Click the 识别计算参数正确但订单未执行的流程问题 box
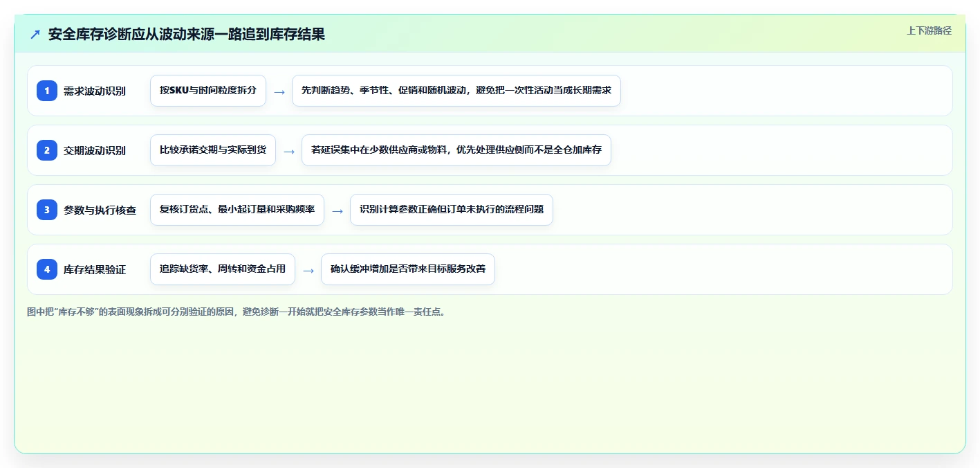 click(452, 210)
